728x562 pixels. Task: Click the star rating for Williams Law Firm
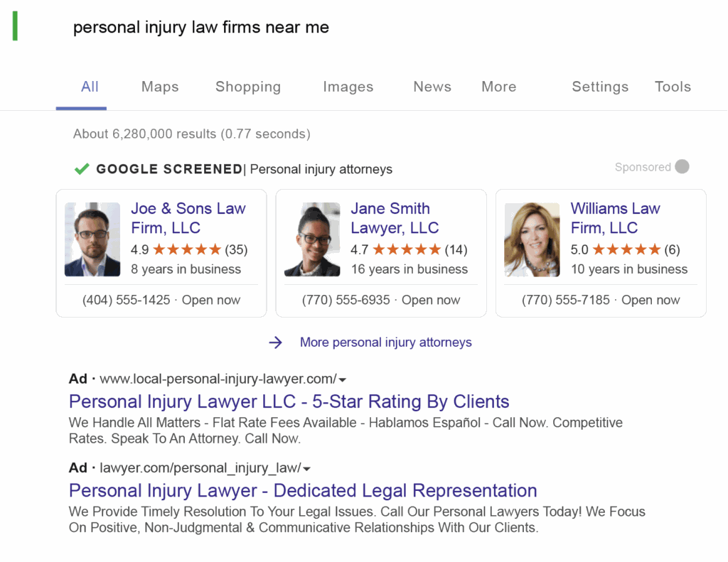[626, 249]
